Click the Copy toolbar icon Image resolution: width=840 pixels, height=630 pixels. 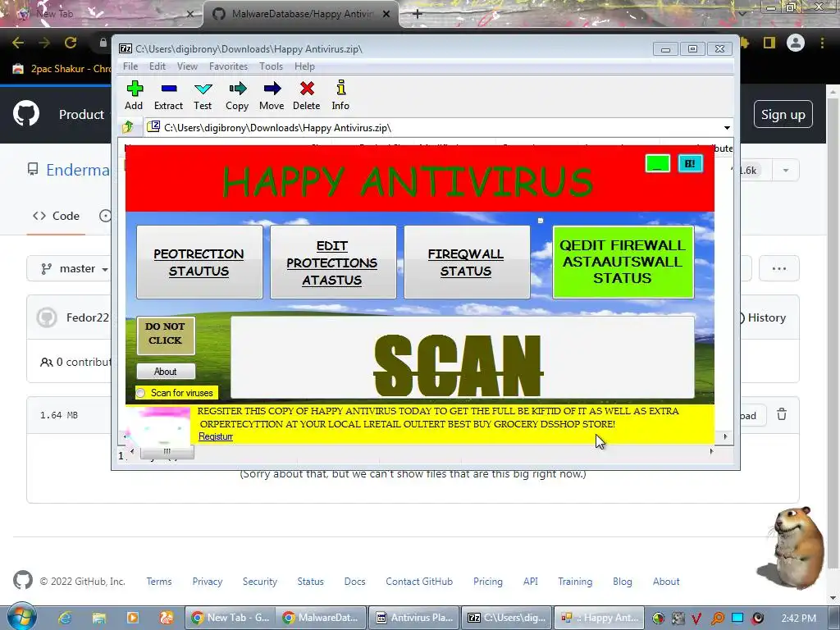coord(237,89)
